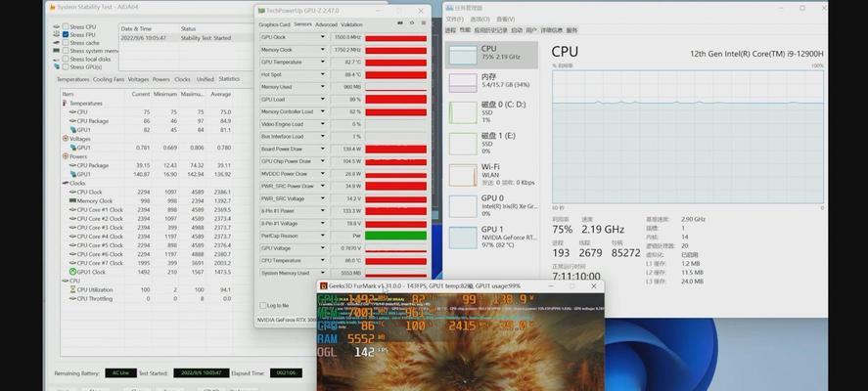Enable Stress local disks checkbox
Screen dimensions: 868x391
(x=66, y=59)
